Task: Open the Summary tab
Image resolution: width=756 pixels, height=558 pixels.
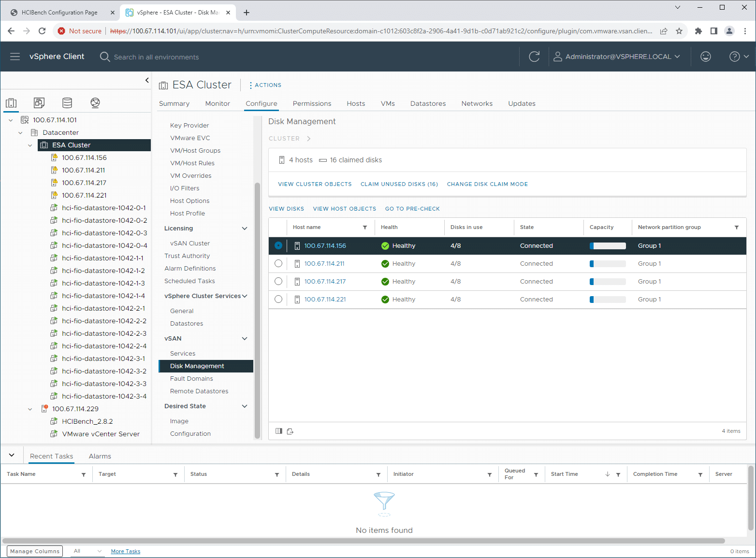Action: coord(174,103)
